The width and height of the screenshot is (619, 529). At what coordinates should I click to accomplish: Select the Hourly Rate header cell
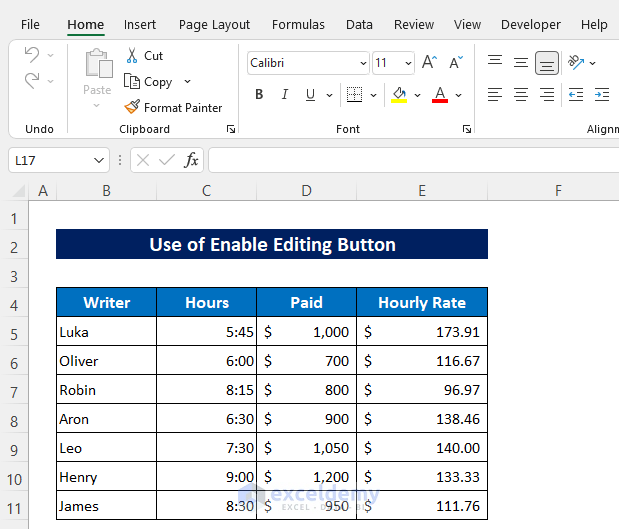422,303
